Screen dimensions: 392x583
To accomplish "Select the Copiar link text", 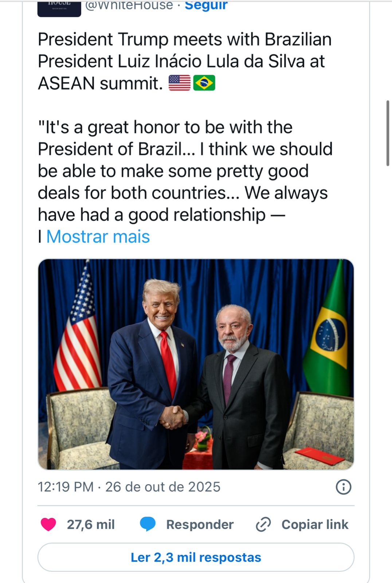I will pos(315,524).
